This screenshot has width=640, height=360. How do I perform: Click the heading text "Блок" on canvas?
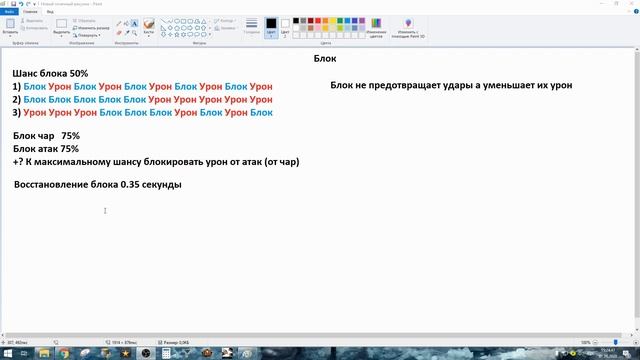point(325,58)
